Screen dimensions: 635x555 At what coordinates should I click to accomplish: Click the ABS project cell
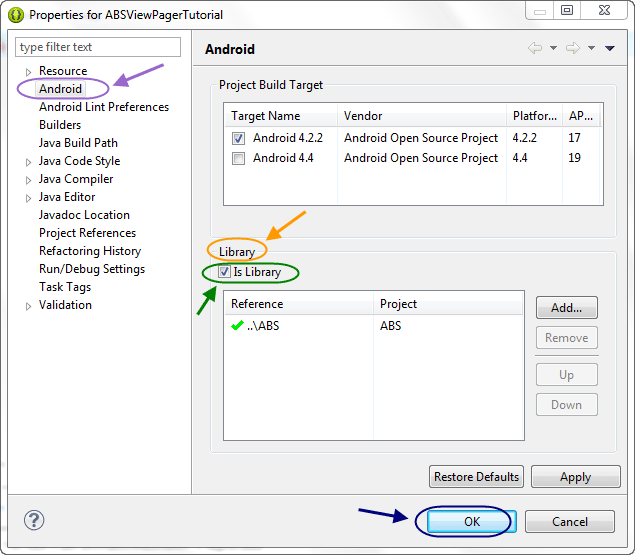coord(390,326)
